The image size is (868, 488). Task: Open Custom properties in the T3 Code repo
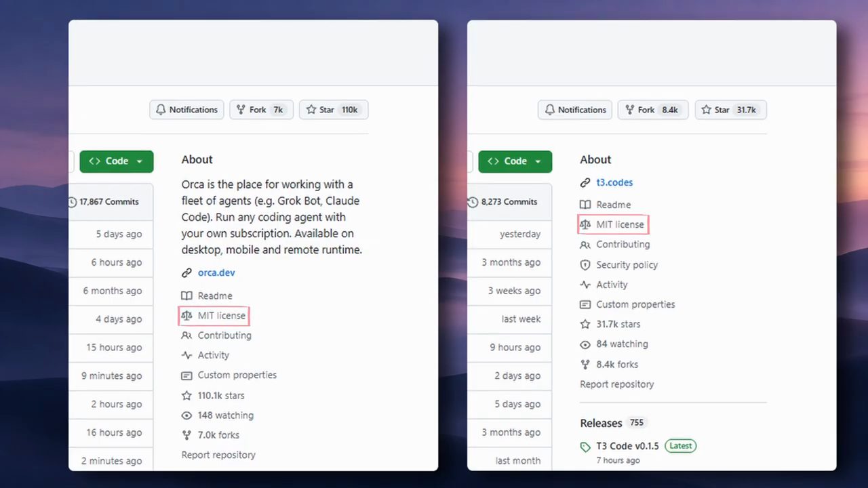pos(636,305)
